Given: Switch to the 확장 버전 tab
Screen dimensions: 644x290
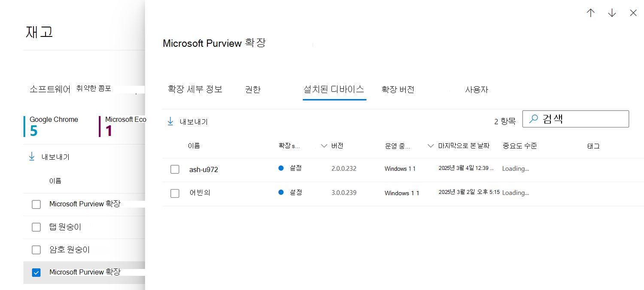Looking at the screenshot, I should click(x=398, y=90).
